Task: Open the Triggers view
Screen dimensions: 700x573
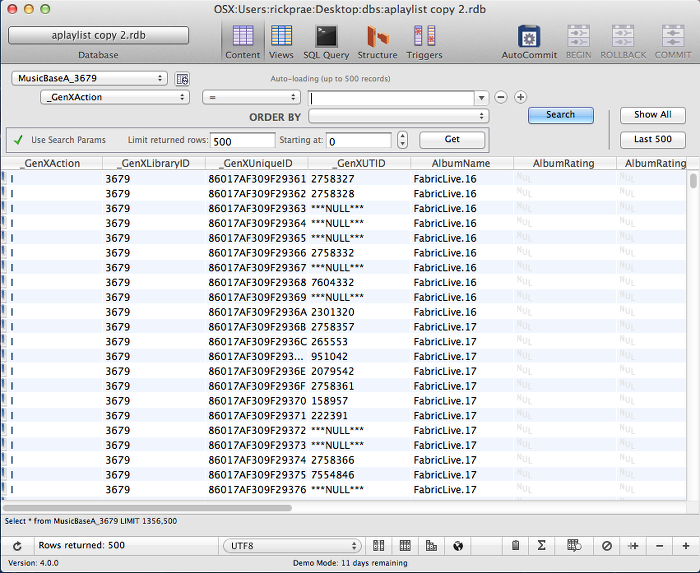Action: click(x=424, y=42)
